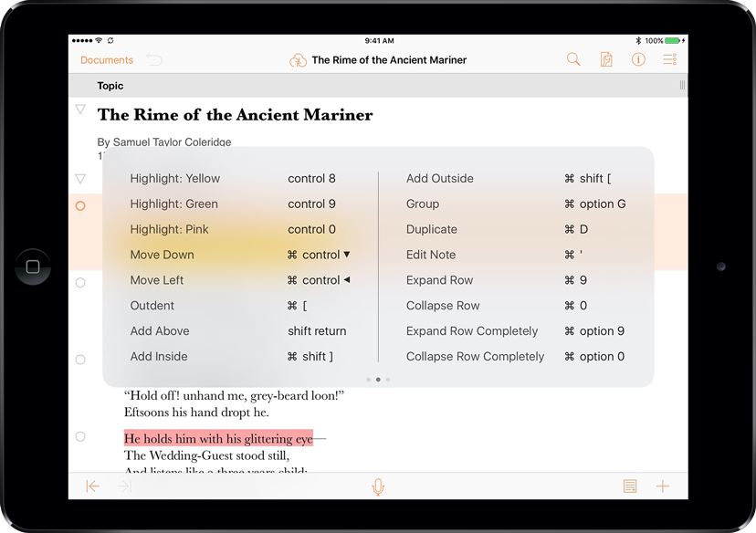The image size is (756, 533).
Task: Tap the column resize grip by Topic header
Action: coord(682,85)
